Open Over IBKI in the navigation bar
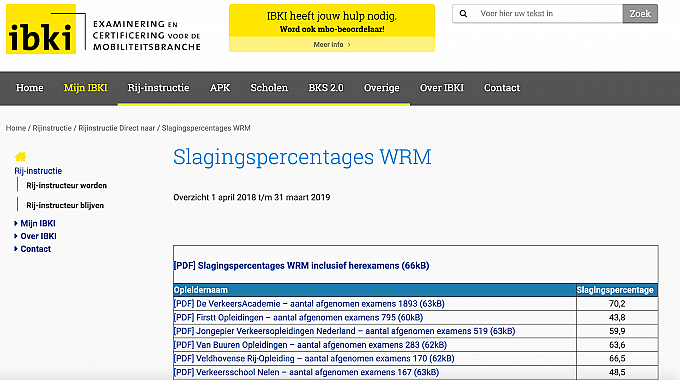The height and width of the screenshot is (380, 680). point(441,88)
